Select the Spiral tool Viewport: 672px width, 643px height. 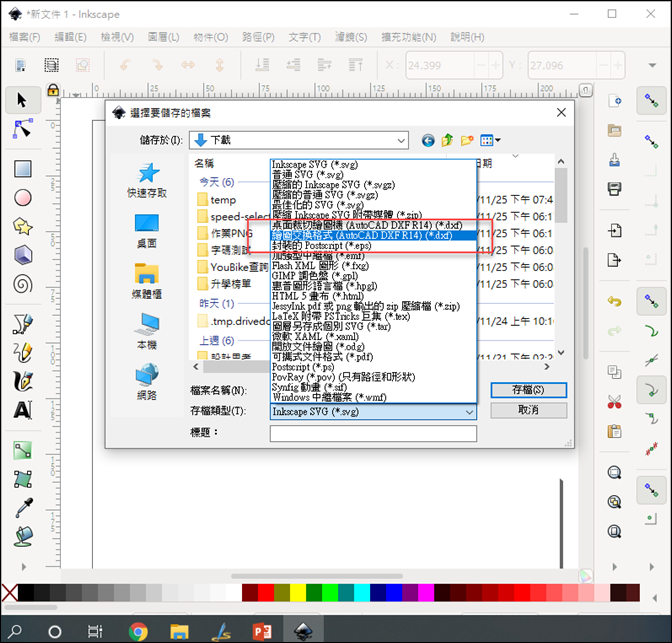[23, 284]
